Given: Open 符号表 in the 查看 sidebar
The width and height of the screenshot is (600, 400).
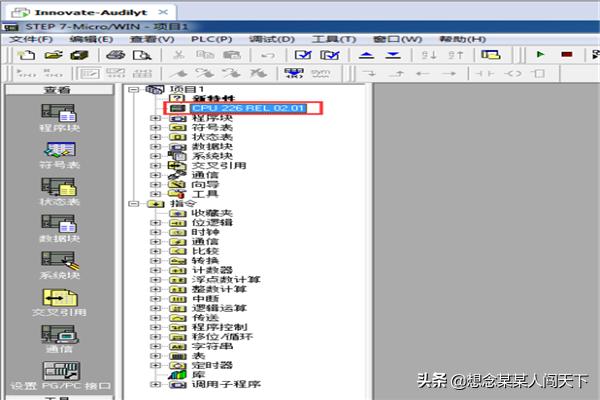Looking at the screenshot, I should [59, 155].
